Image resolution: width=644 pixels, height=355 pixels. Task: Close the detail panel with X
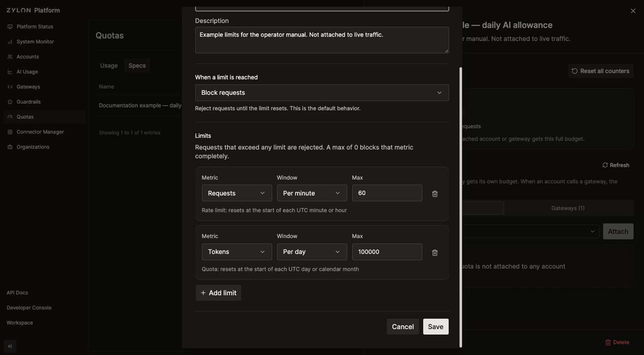click(x=633, y=11)
